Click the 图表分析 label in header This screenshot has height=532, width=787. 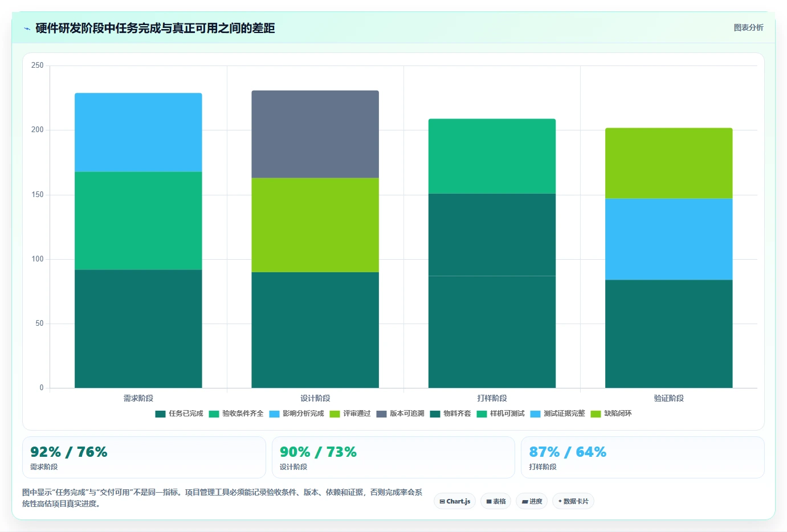748,27
